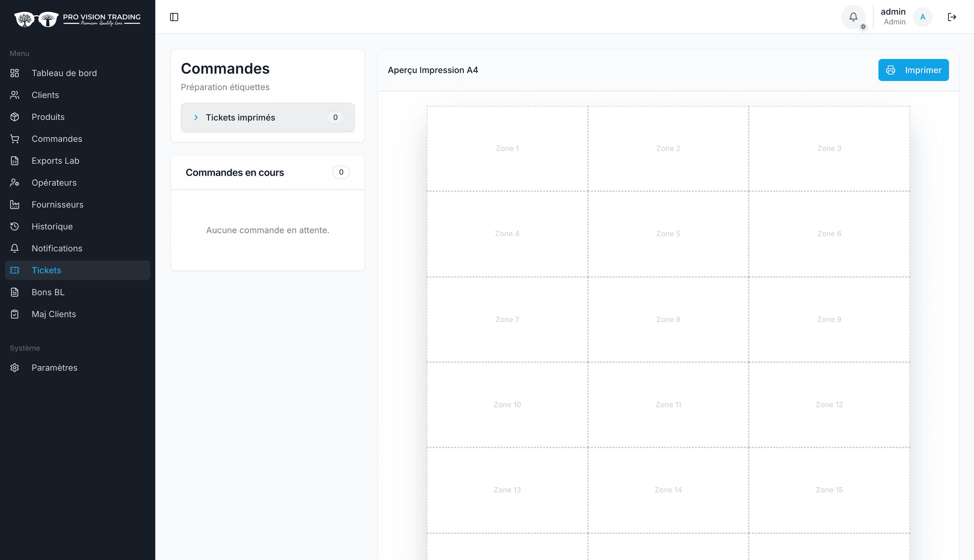974x560 pixels.
Task: Click 'Commandes en cours' heading text
Action: 235,172
